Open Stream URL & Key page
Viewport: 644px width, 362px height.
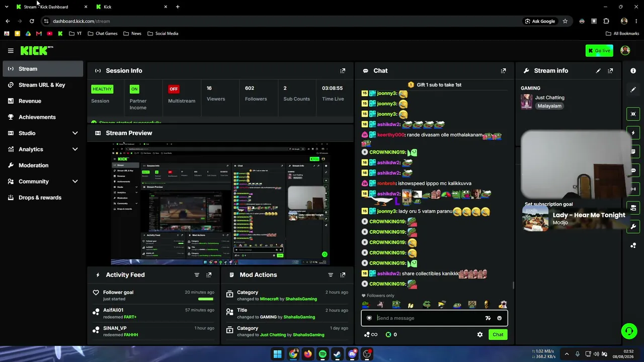click(43, 85)
